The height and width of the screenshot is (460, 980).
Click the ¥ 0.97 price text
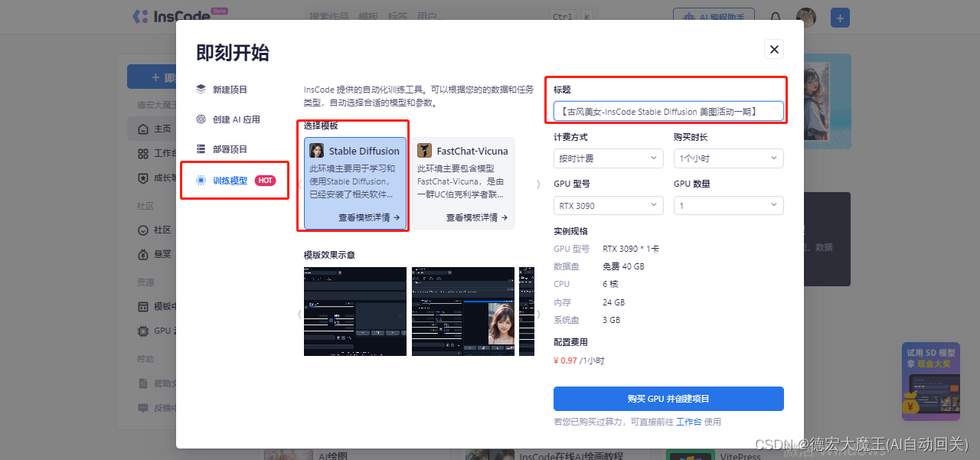(x=565, y=360)
